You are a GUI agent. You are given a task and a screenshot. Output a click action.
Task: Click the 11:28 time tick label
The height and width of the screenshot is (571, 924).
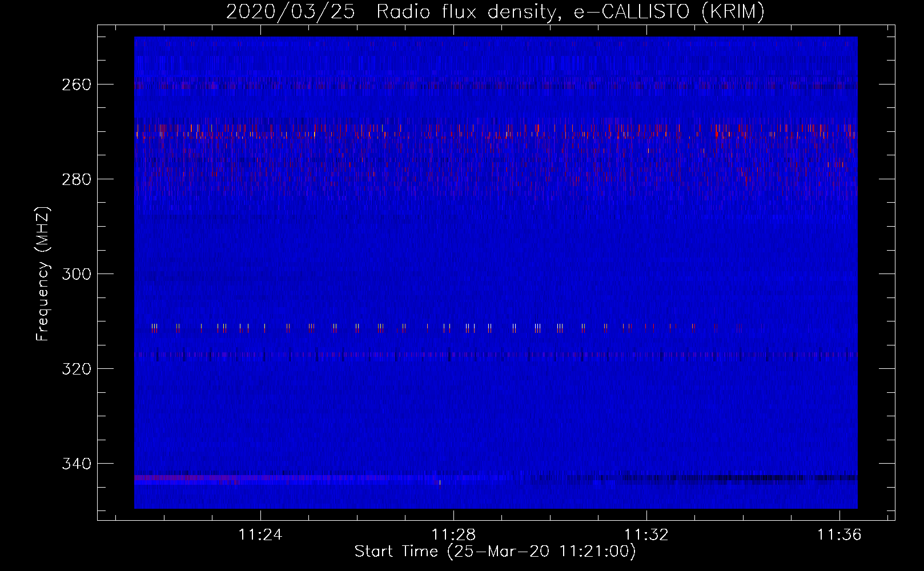(x=453, y=535)
